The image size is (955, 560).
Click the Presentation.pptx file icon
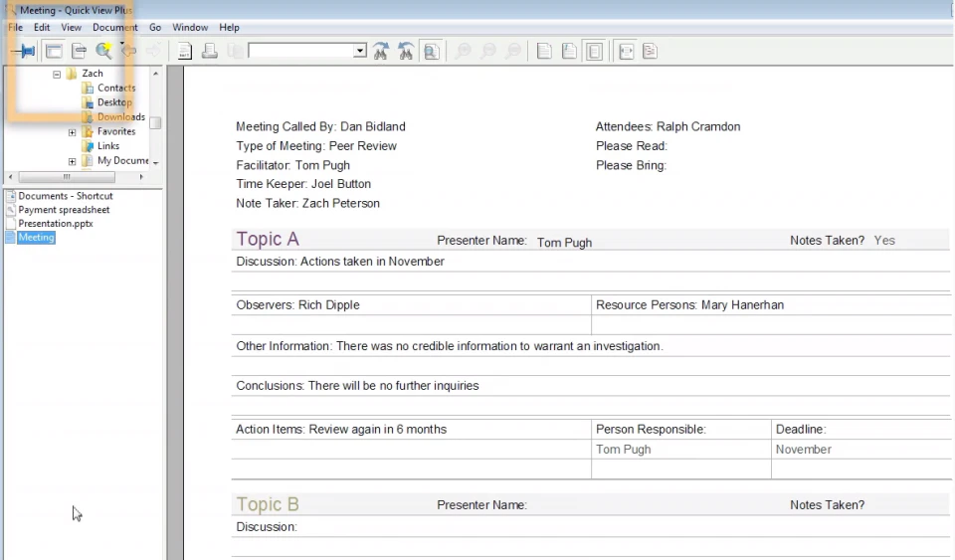tap(10, 224)
